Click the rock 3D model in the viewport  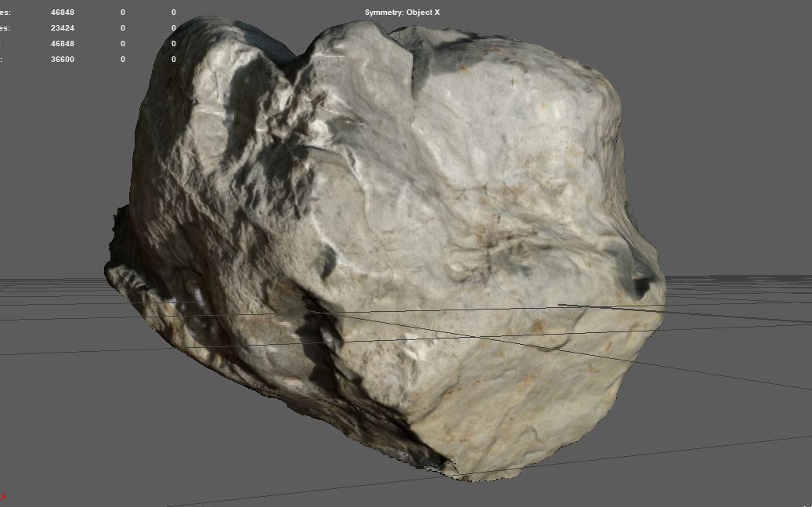[x=407, y=251]
